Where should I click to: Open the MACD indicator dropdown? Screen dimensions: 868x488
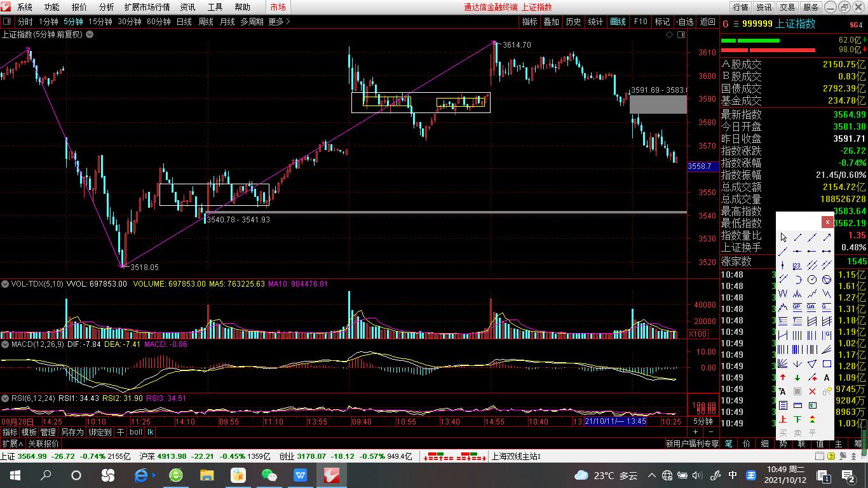click(x=5, y=344)
